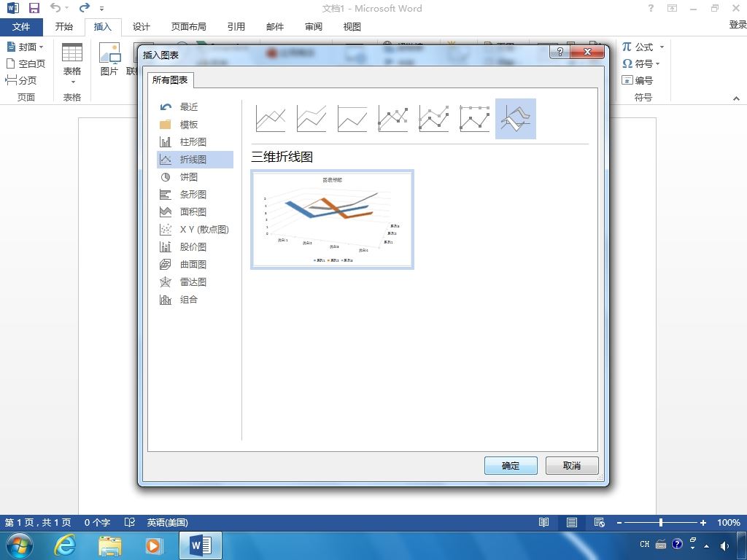747x560 pixels.
Task: Choose the 面积图 area chart category
Action: tap(195, 212)
